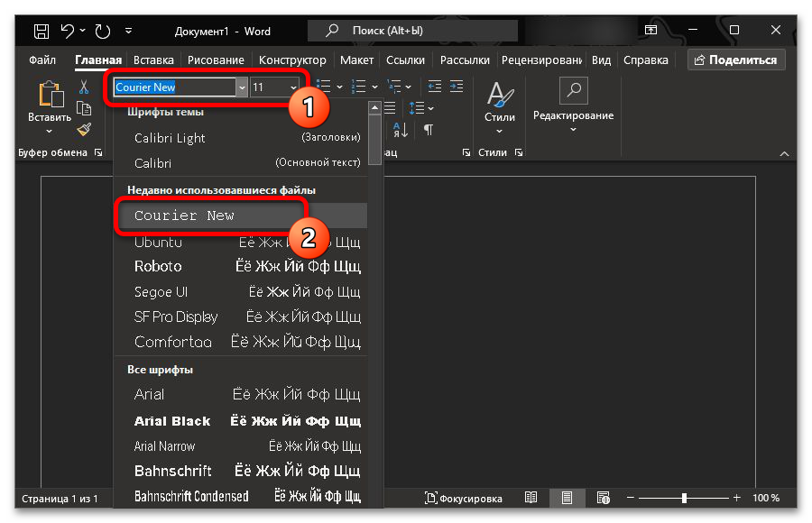Click Страница 1 из 1 status text
The height and width of the screenshot is (523, 812).
pyautogui.click(x=60, y=498)
